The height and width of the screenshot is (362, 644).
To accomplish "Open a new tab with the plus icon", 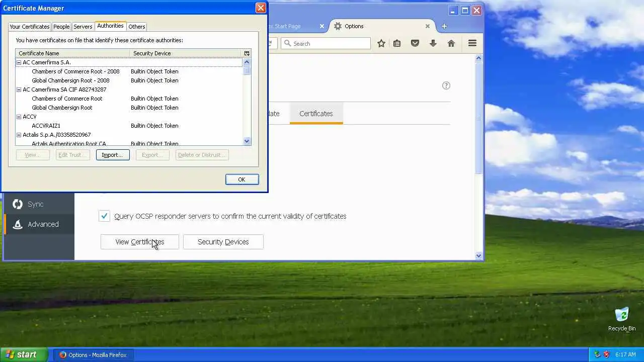I will [x=444, y=26].
